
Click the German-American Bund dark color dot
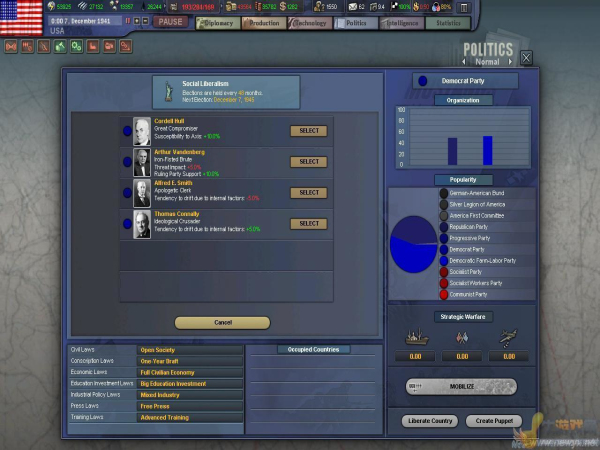click(x=444, y=193)
